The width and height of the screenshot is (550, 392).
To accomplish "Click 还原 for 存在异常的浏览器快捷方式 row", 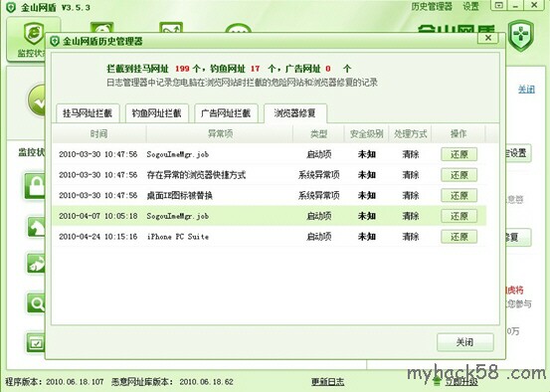I will (x=458, y=175).
